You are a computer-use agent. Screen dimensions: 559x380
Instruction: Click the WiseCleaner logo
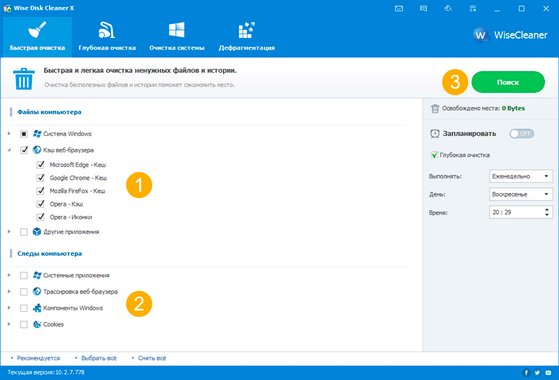[510, 35]
